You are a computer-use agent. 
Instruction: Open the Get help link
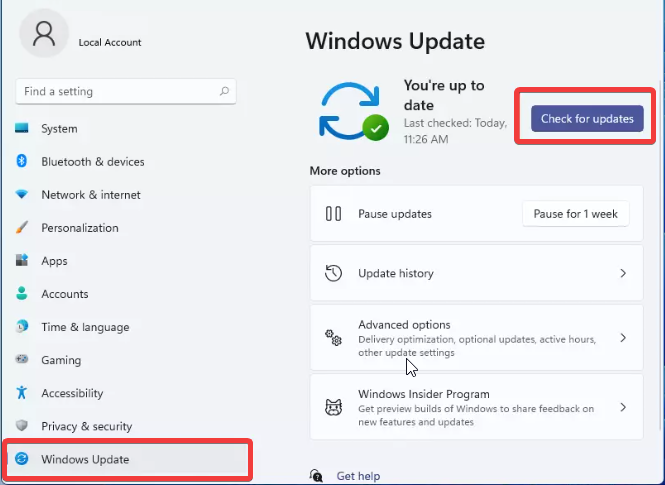coord(358,476)
